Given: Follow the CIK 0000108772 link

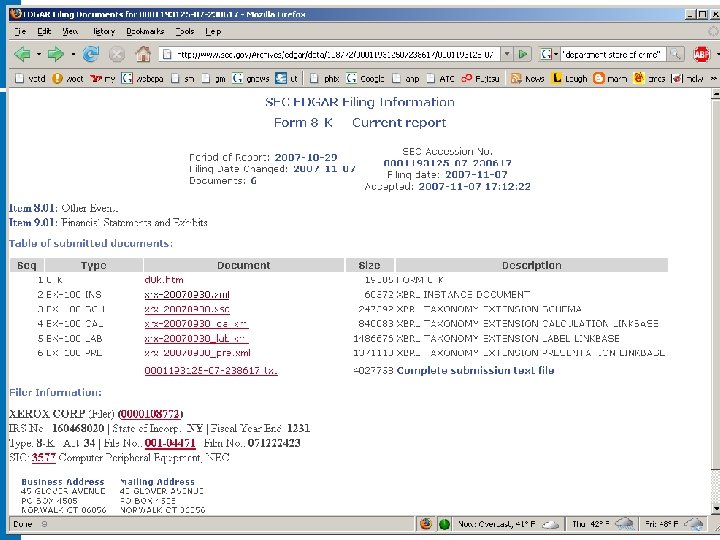Looking at the screenshot, I should click(x=150, y=414).
